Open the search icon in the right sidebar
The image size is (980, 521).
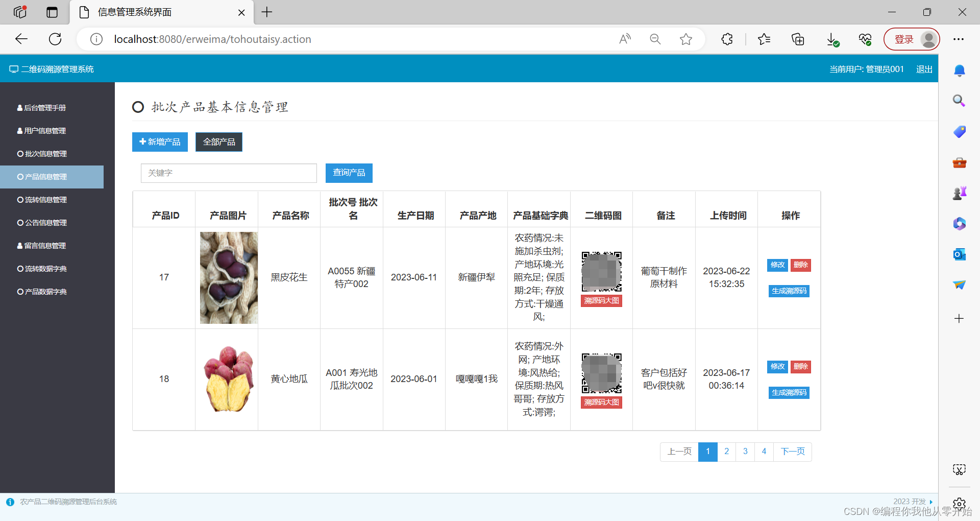959,101
